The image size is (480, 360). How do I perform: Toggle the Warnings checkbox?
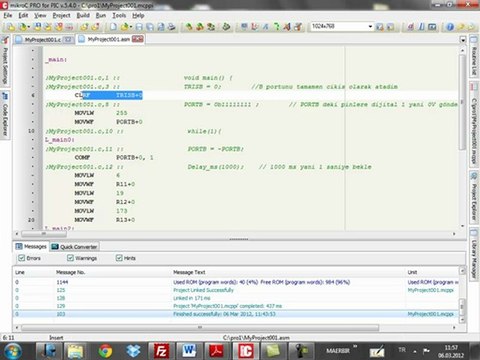click(70, 258)
